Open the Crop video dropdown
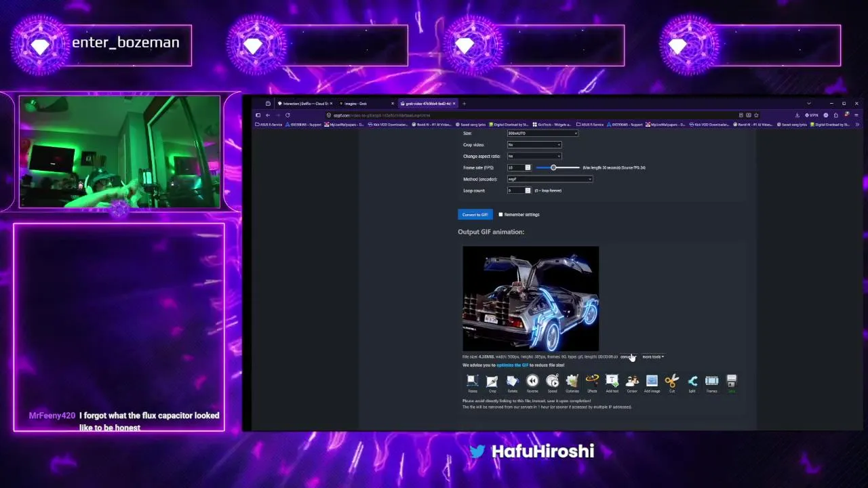The height and width of the screenshot is (488, 868). (x=534, y=144)
